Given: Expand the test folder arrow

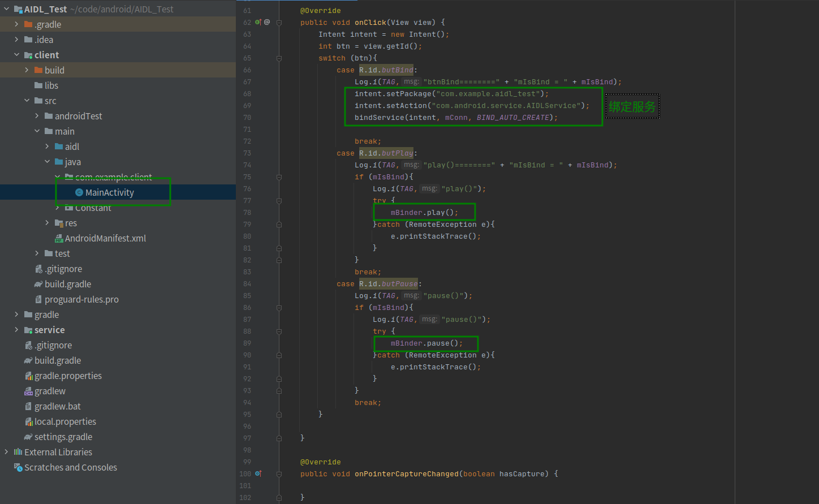Looking at the screenshot, I should (37, 253).
